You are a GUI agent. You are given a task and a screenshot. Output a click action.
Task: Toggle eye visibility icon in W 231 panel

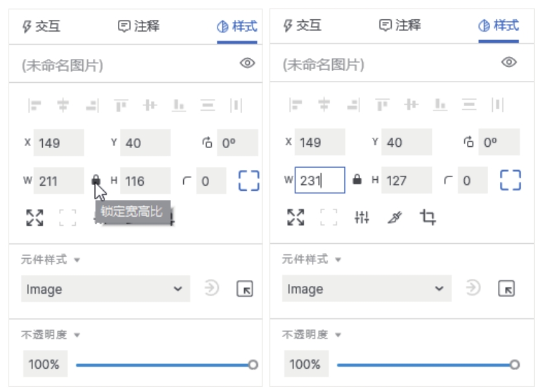tap(509, 62)
